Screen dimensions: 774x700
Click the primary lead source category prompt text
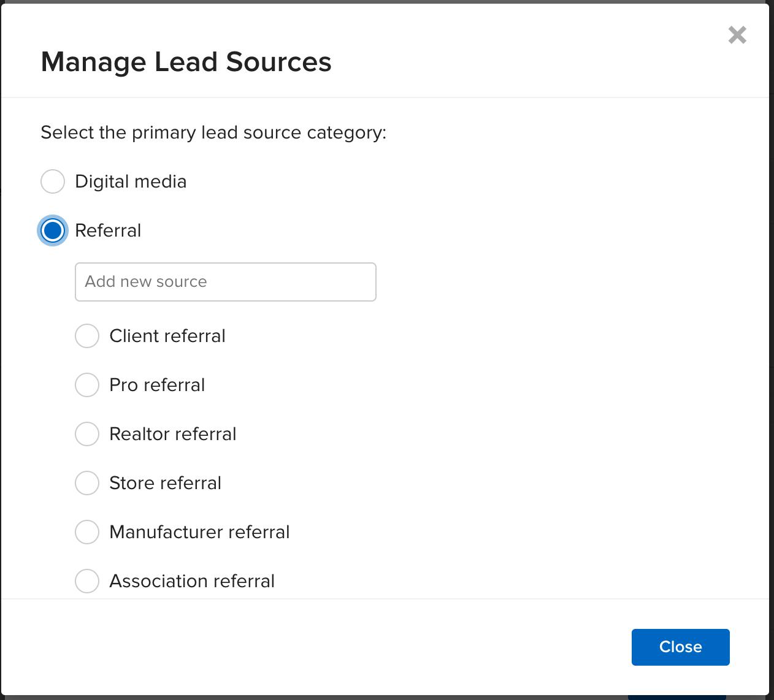click(x=213, y=132)
